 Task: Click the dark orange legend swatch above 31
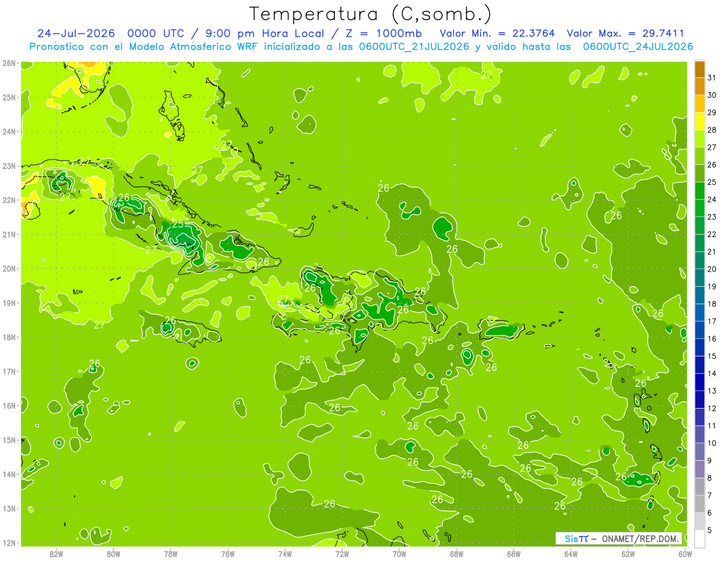[x=699, y=69]
